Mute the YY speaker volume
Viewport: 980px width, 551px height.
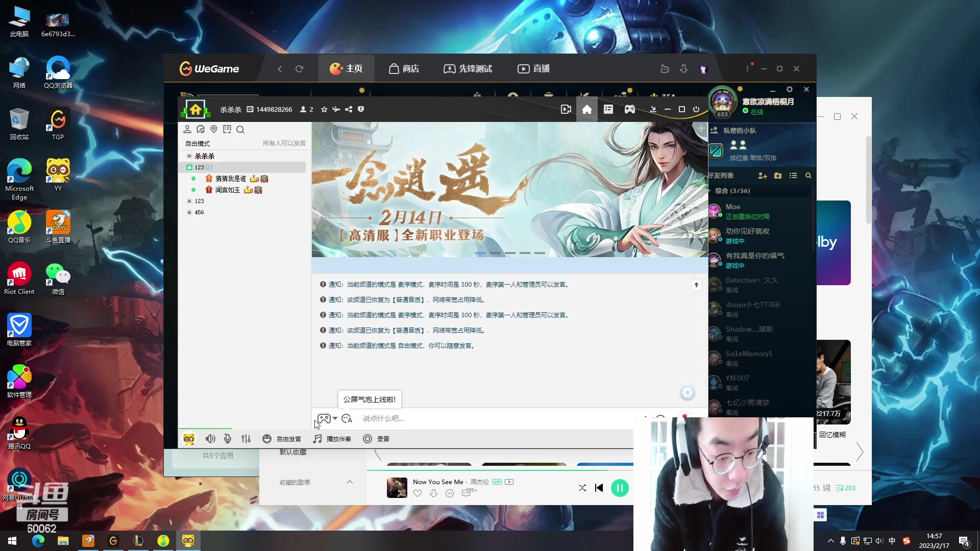pos(210,439)
